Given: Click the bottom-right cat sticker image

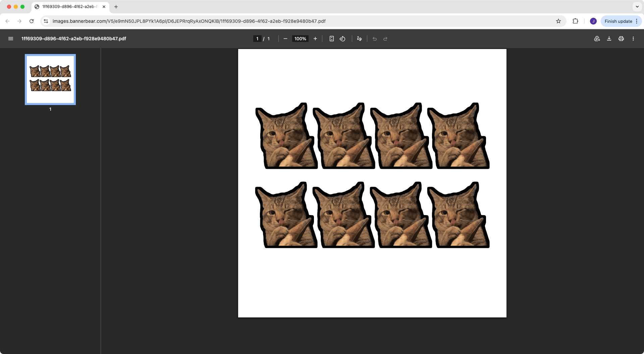Looking at the screenshot, I should [458, 215].
